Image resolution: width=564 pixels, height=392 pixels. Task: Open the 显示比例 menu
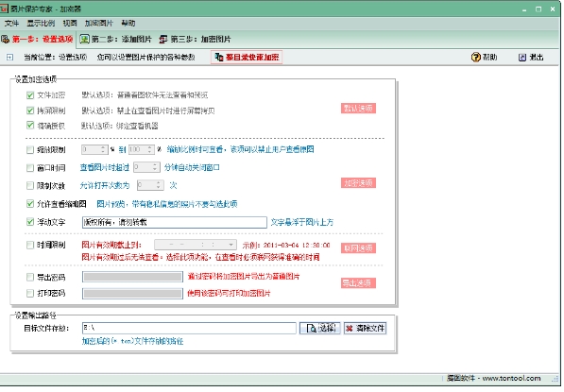tap(41, 24)
